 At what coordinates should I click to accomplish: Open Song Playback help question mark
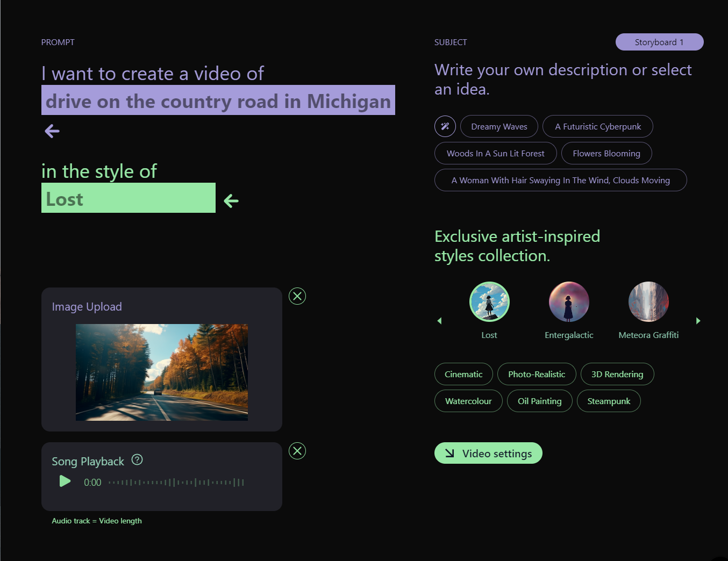coord(137,459)
